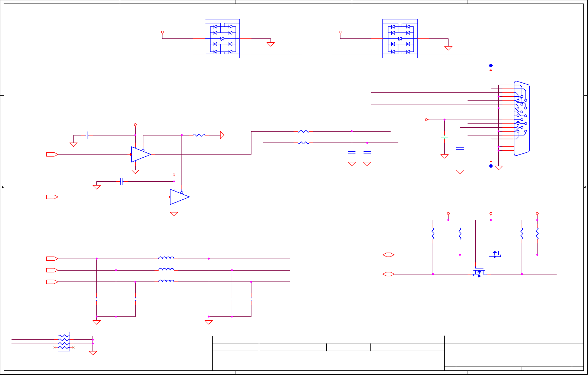Select the resistor network block at bottom left

pyautogui.click(x=64, y=341)
